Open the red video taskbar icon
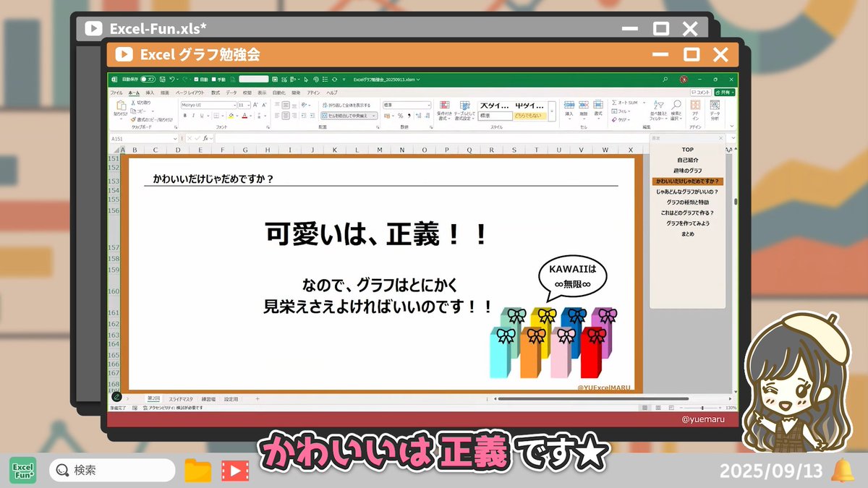The height and width of the screenshot is (488, 868). [235, 471]
